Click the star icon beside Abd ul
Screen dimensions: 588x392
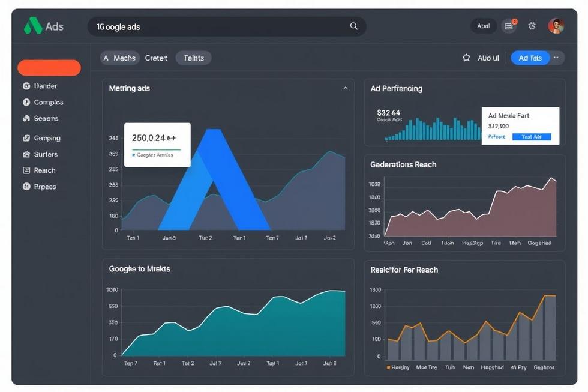click(x=466, y=58)
